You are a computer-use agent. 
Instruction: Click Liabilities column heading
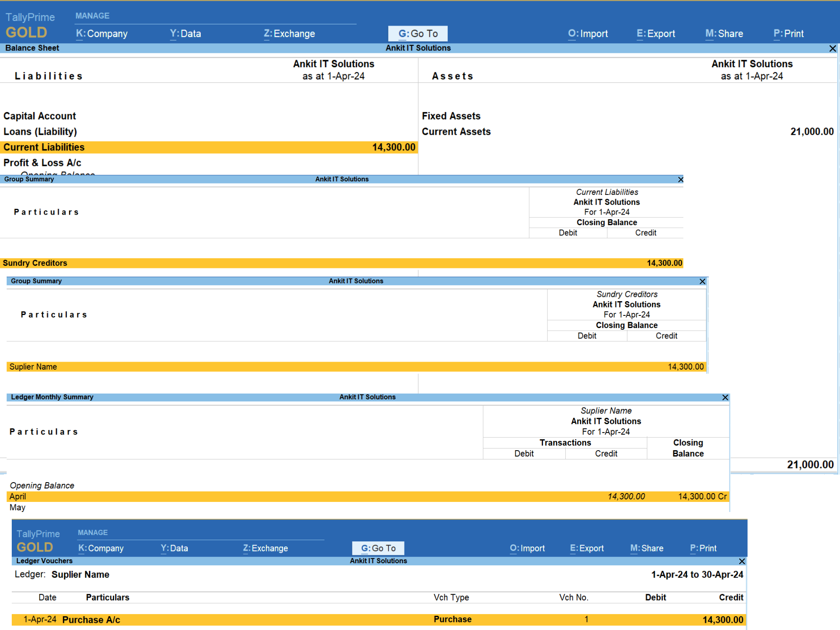point(49,76)
